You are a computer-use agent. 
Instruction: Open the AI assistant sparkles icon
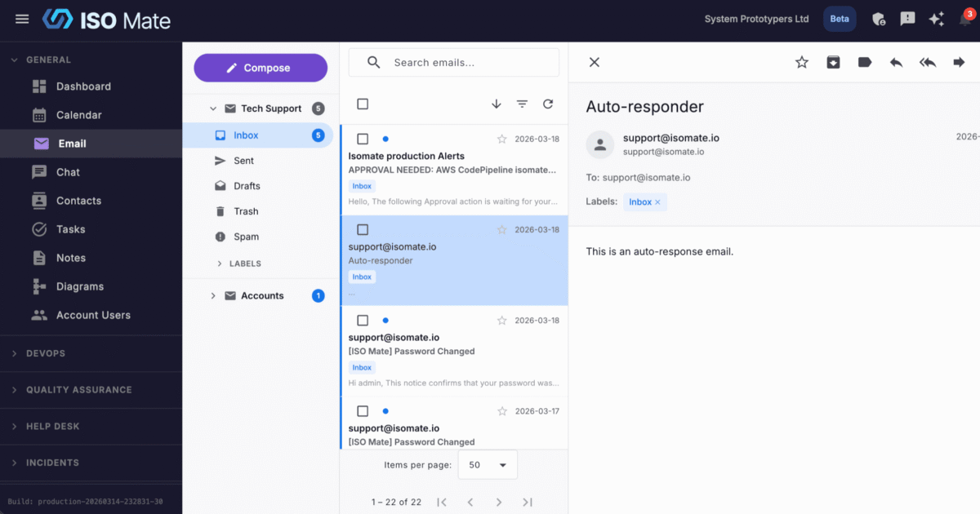pos(937,18)
